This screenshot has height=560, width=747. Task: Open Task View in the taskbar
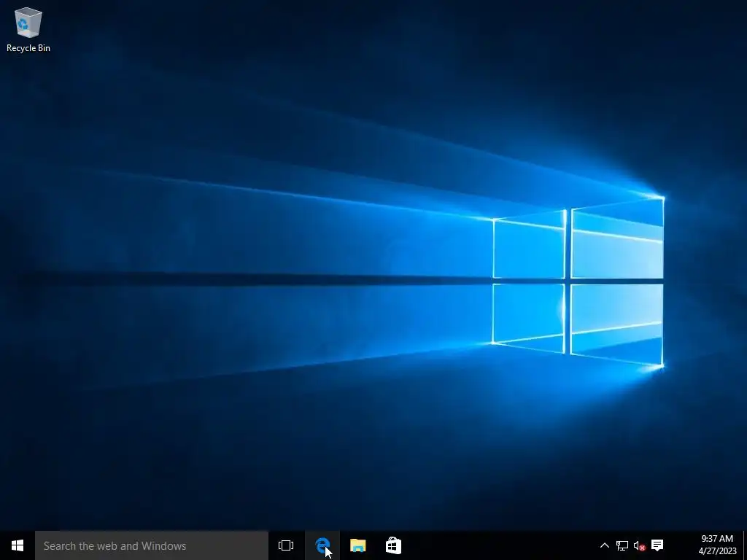(x=286, y=545)
